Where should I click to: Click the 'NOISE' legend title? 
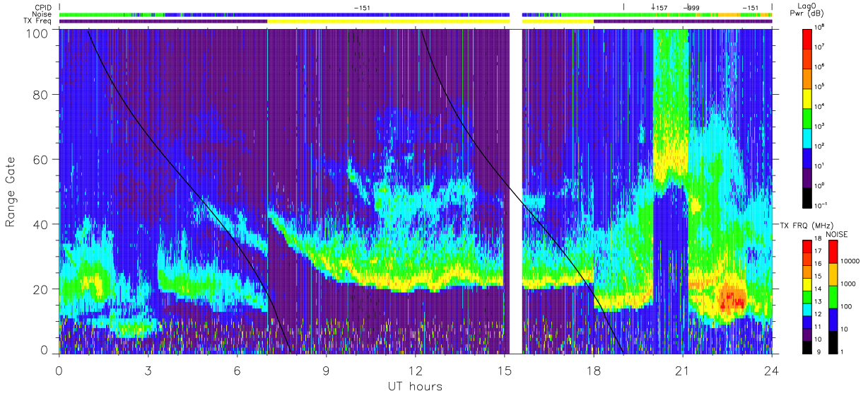835,234
